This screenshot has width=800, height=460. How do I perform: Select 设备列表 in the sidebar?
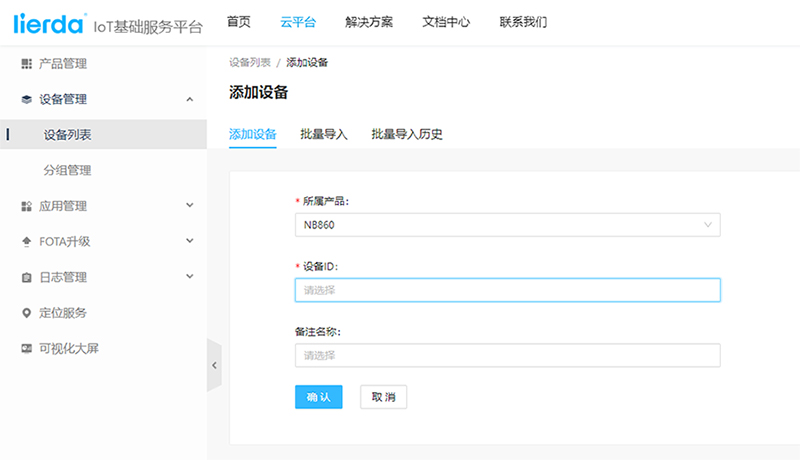pyautogui.click(x=104, y=135)
